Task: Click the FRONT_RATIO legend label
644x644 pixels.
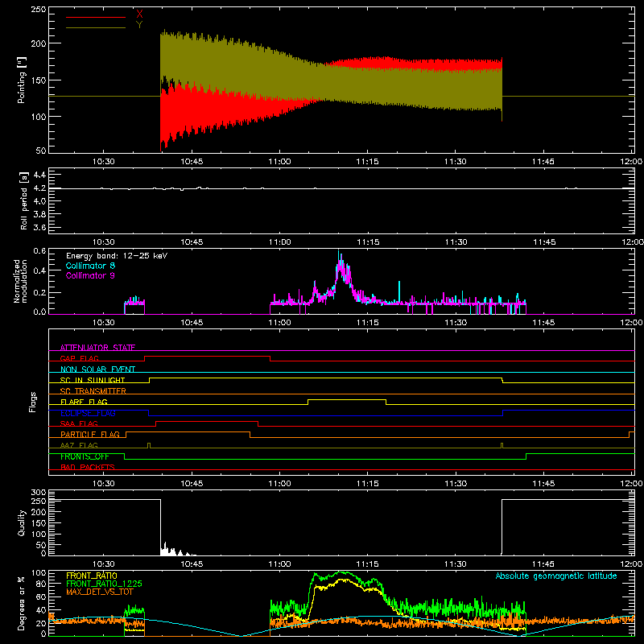Action: [x=92, y=576]
